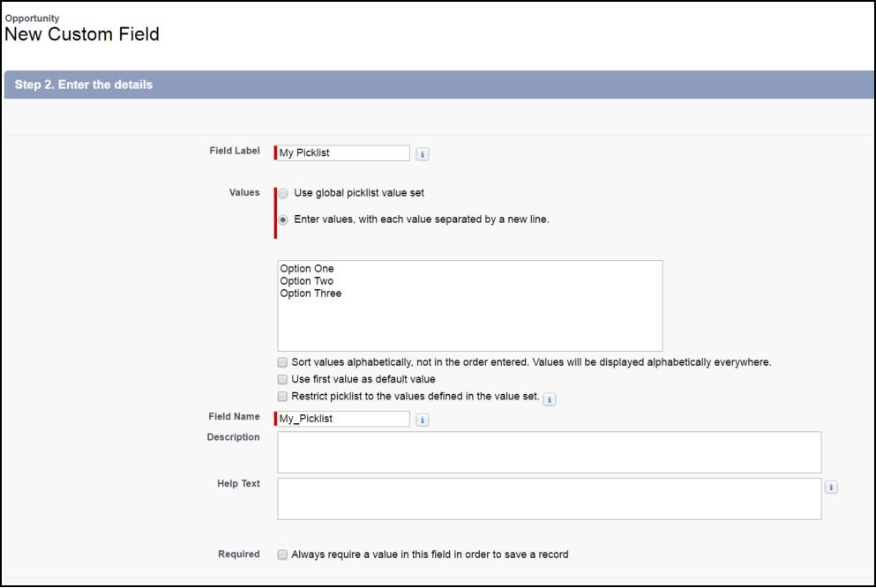Image resolution: width=876 pixels, height=588 pixels.
Task: Click the 'New Custom Field' page title
Action: click(82, 35)
